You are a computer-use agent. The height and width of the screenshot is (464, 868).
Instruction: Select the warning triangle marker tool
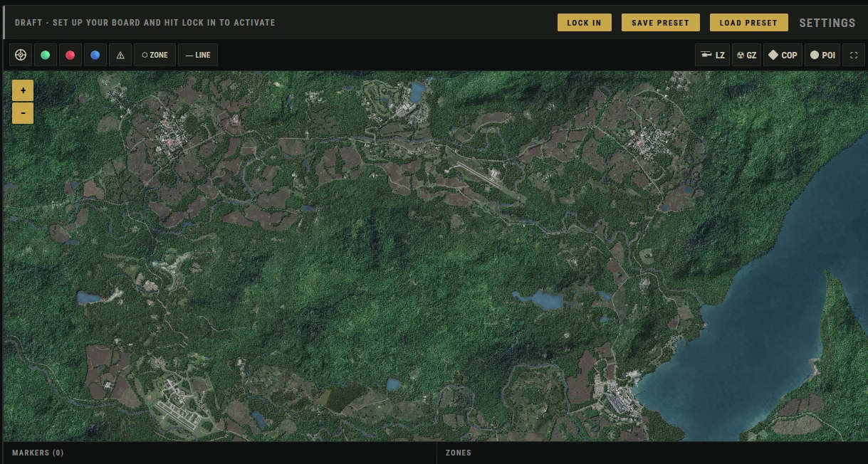click(x=120, y=55)
